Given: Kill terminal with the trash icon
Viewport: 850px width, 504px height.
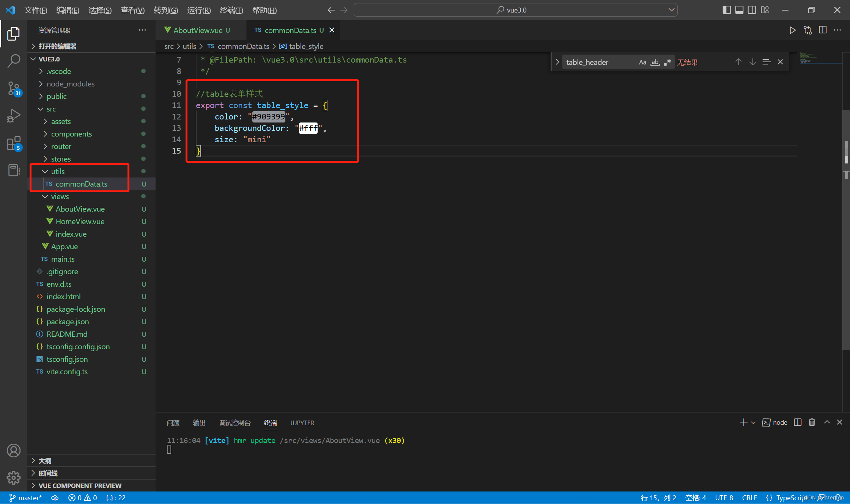Looking at the screenshot, I should (812, 422).
